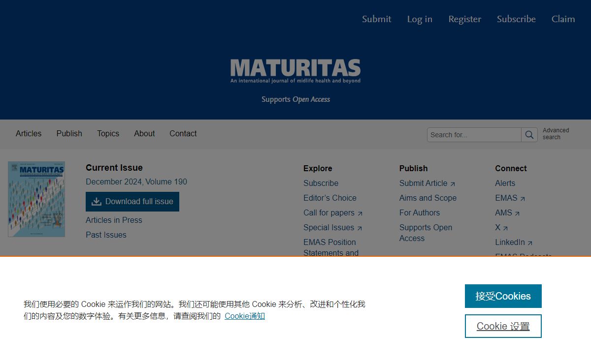The height and width of the screenshot is (364, 591).
Task: Open Articles in Press
Action: pos(114,220)
